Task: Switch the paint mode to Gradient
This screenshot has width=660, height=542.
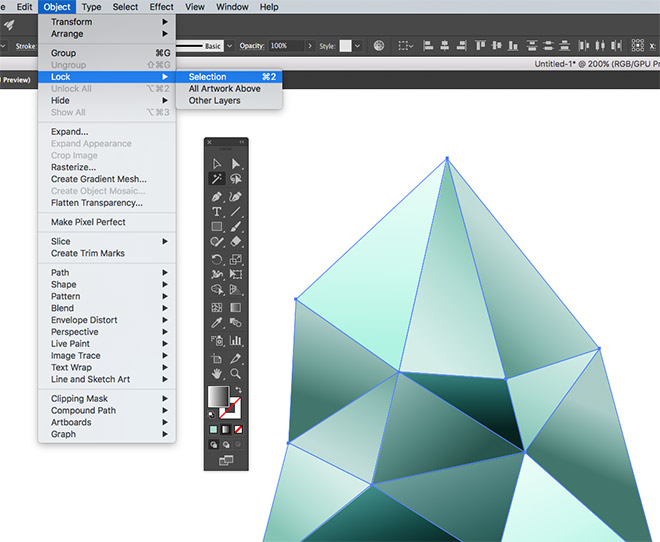Action: pyautogui.click(x=225, y=429)
